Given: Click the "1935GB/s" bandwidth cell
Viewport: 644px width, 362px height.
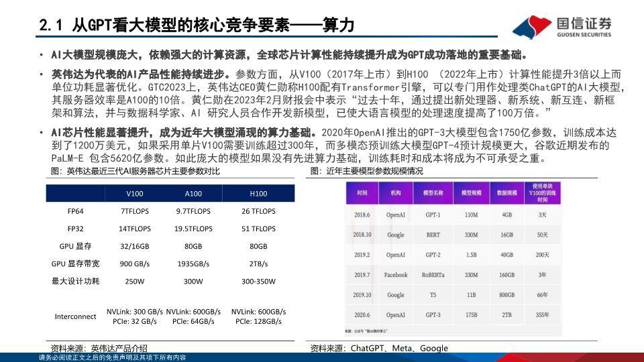Looking at the screenshot, I should (193, 264).
